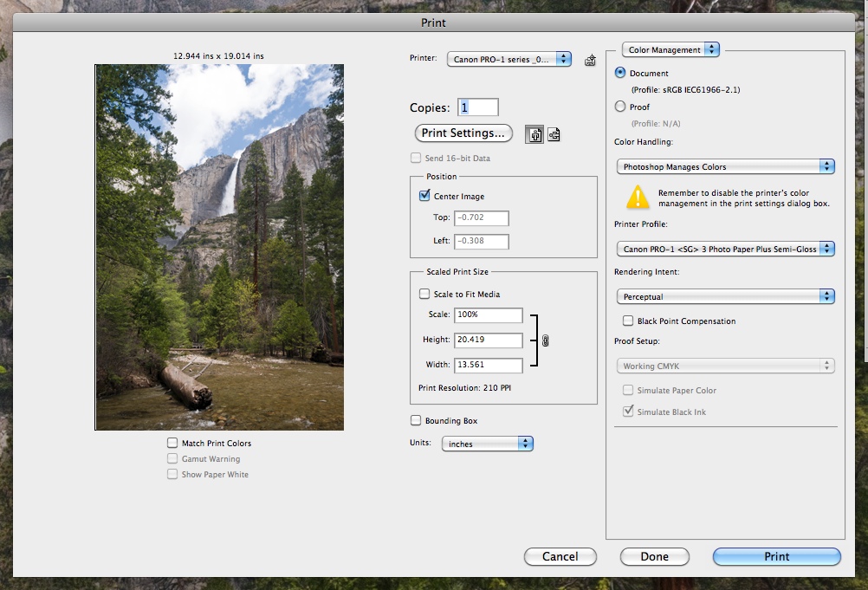Enable the Bounding Box checkbox
The height and width of the screenshot is (590, 868).
[416, 421]
